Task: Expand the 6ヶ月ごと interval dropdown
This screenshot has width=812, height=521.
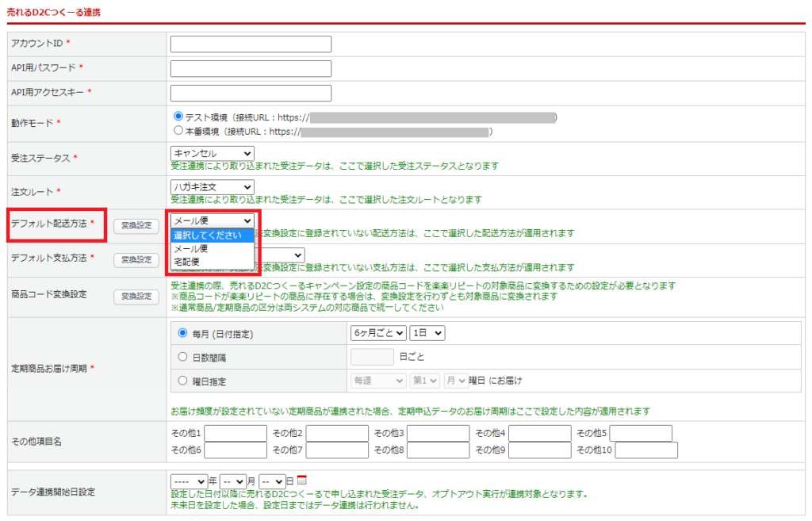Action: [378, 333]
